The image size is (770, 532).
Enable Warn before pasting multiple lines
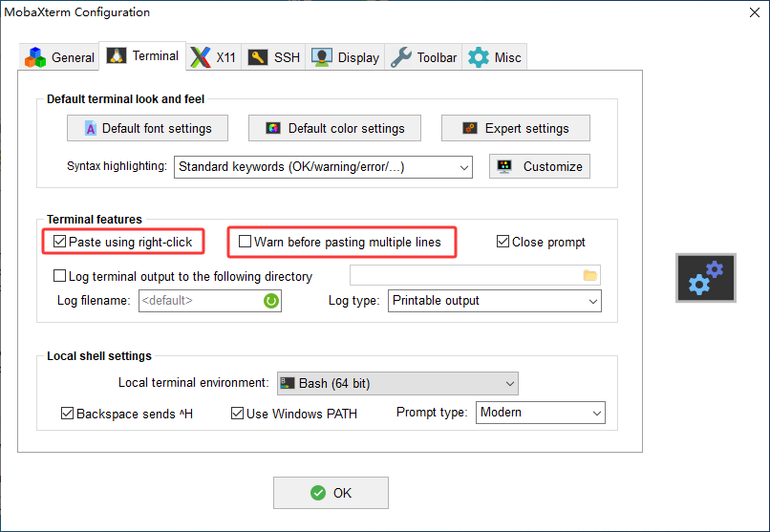(245, 242)
